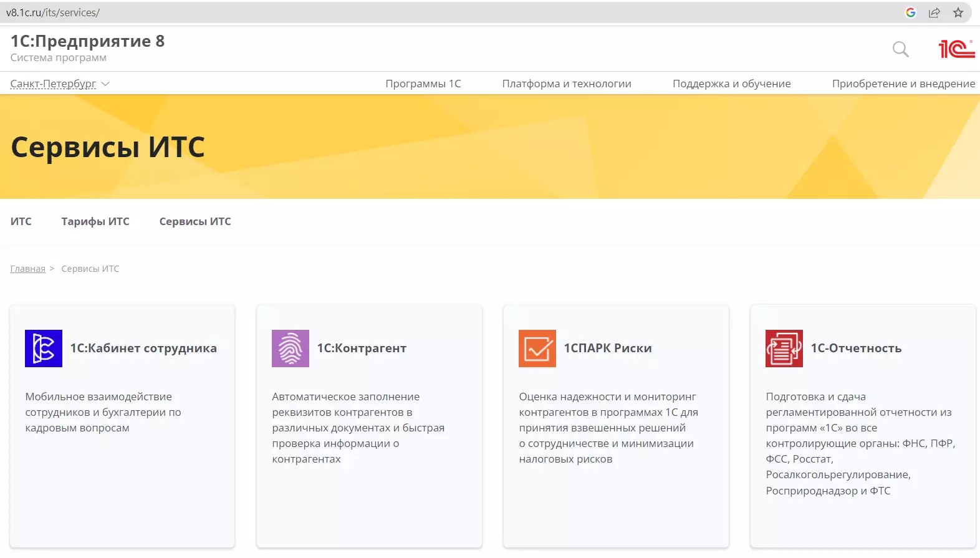Viewport: 980px width, 558px height.
Task: Click the chevron next to Санкт-Петербург
Action: 105,84
